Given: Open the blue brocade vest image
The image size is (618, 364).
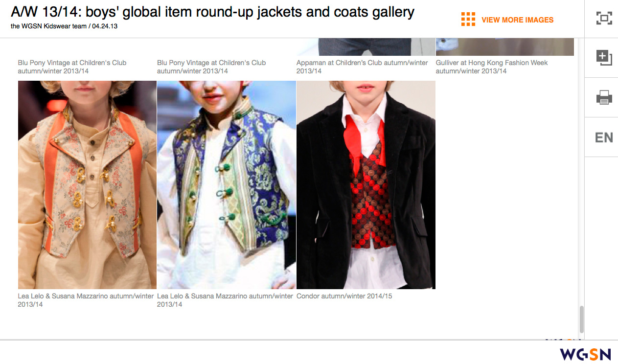Looking at the screenshot, I should [227, 185].
